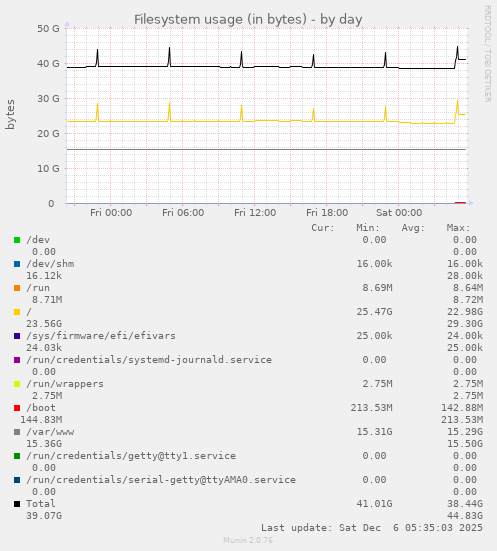Click the '8.71M' value under /run
The width and height of the screenshot is (497, 551).
[47, 300]
